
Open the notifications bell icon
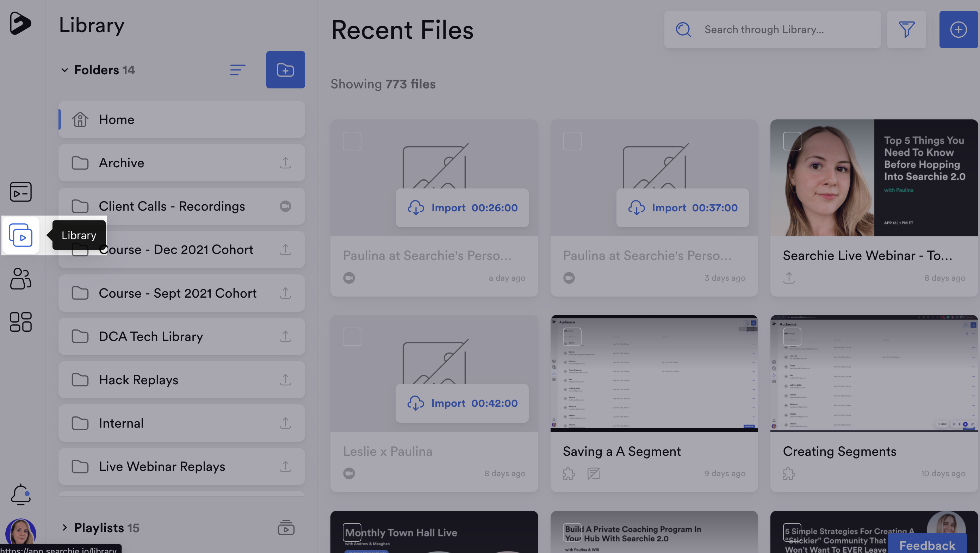click(20, 494)
